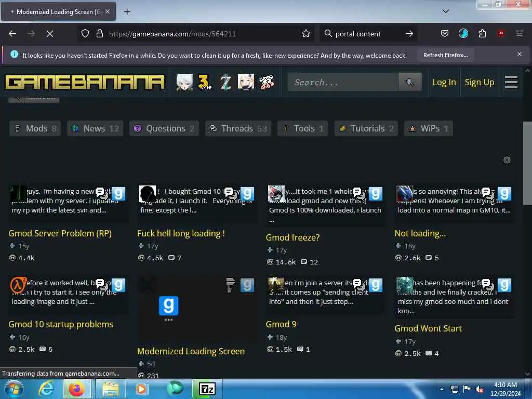Click the GameBanana search magnifier button
The width and height of the screenshot is (532, 399).
[410, 82]
